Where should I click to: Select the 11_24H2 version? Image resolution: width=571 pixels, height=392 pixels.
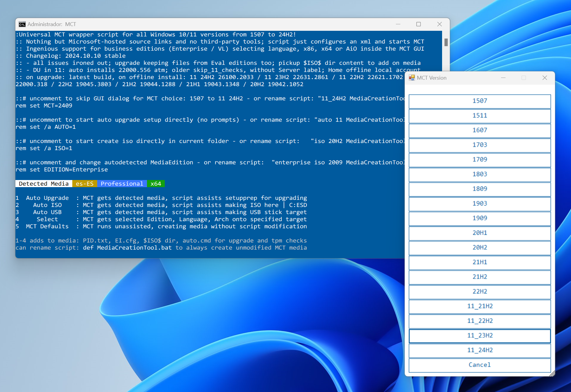[x=479, y=350]
